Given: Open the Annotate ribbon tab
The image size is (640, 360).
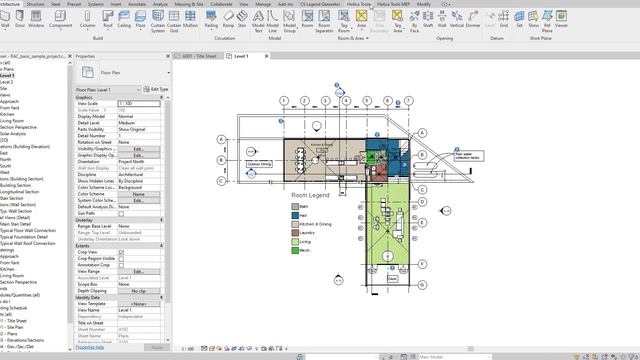Looking at the screenshot, I should (137, 4).
